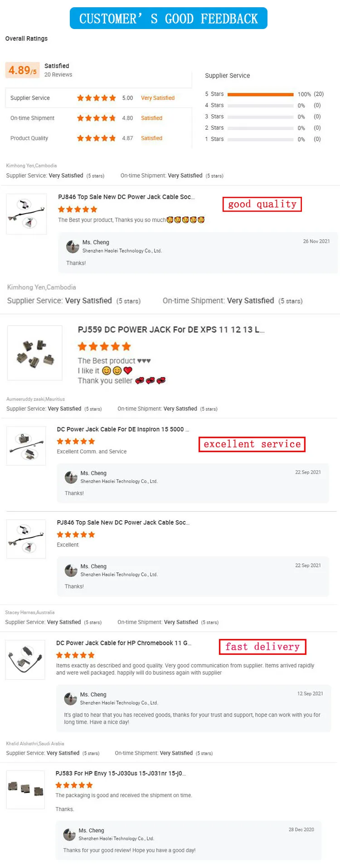Select the PJ559 DC Power Jack product image
This screenshot has width=340, height=868.
tap(35, 353)
